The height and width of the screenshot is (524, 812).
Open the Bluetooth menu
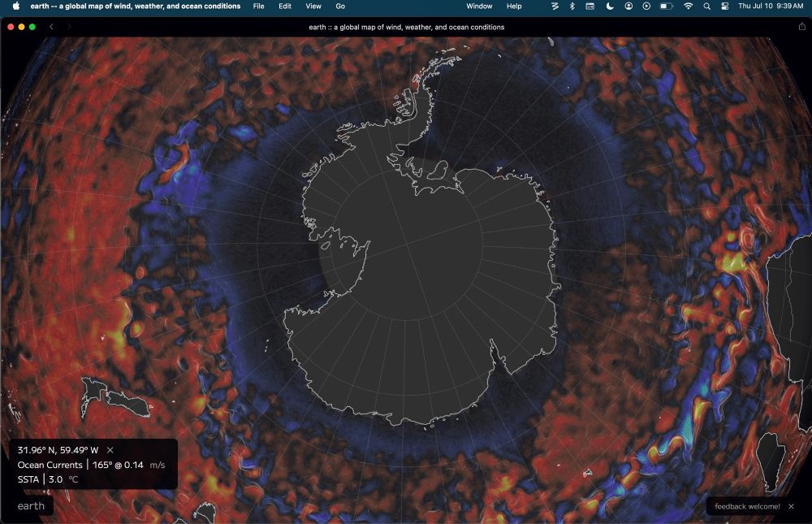(x=572, y=6)
